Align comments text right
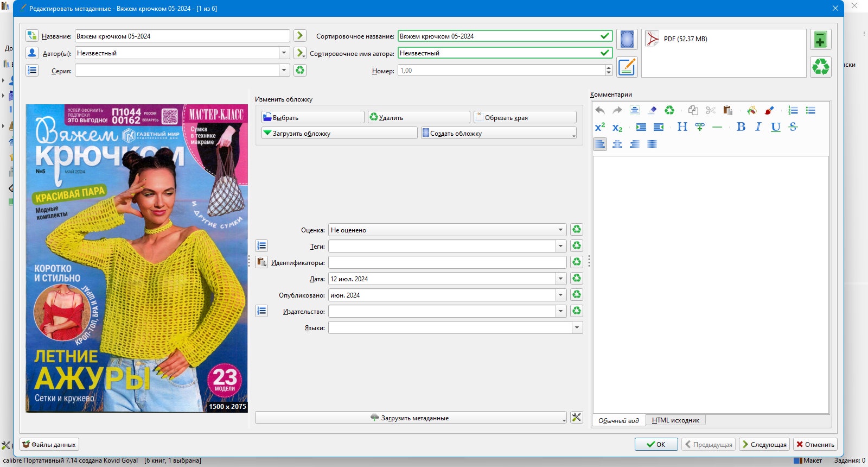868x467 pixels. point(635,144)
